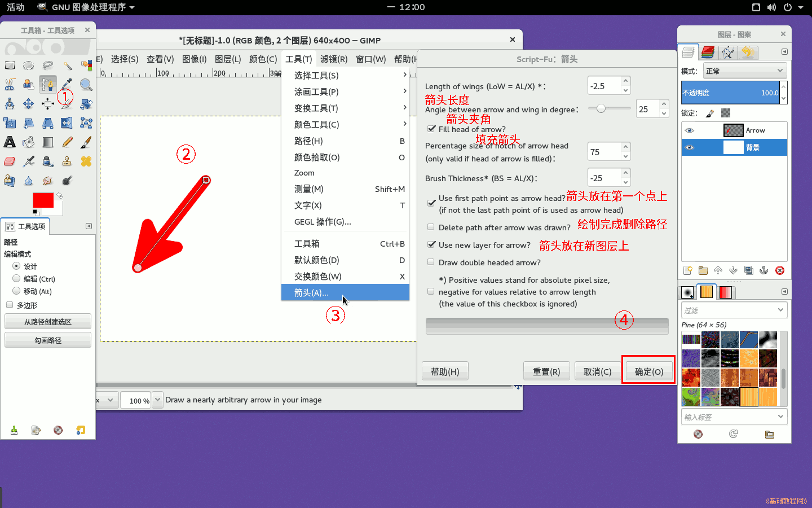Click 确定(O) to confirm the arrow
This screenshot has height=508, width=812.
tap(648, 371)
